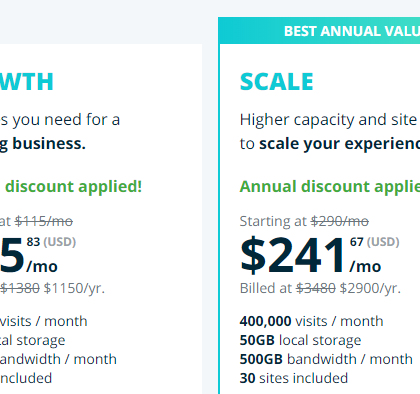Screen dimensions: 420x394
Task: Click the 'Billed at $2900/yr.' text
Action: [320, 288]
